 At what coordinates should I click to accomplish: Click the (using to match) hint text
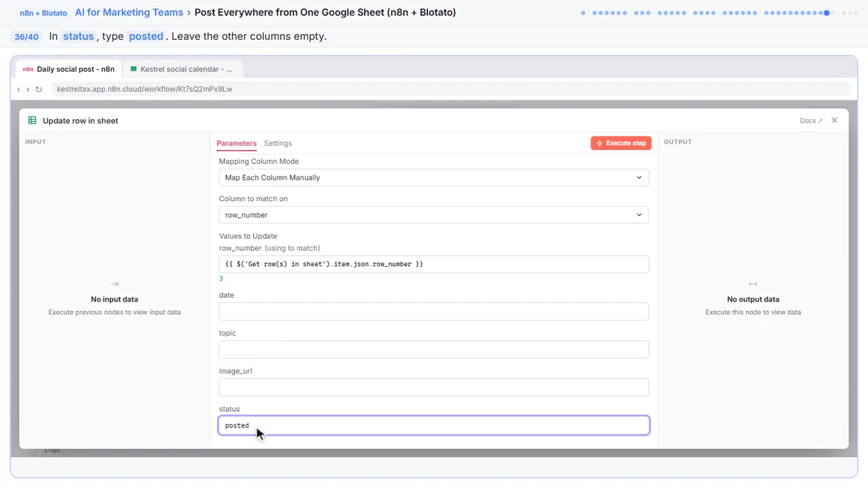[292, 248]
